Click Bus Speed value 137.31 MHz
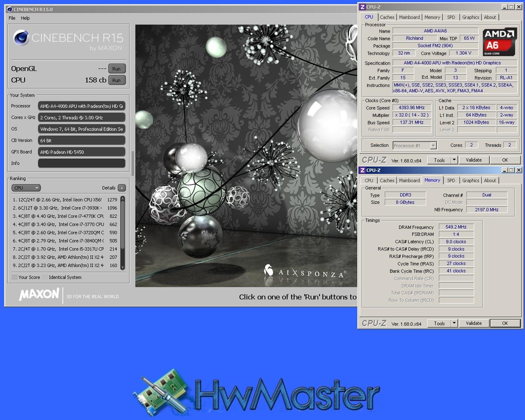The width and height of the screenshot is (525, 420). [x=412, y=122]
